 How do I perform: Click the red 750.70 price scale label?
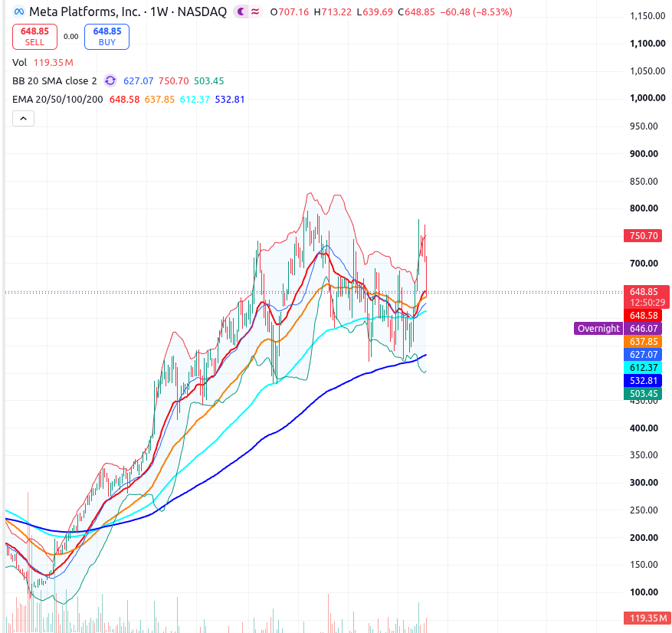[x=643, y=236]
